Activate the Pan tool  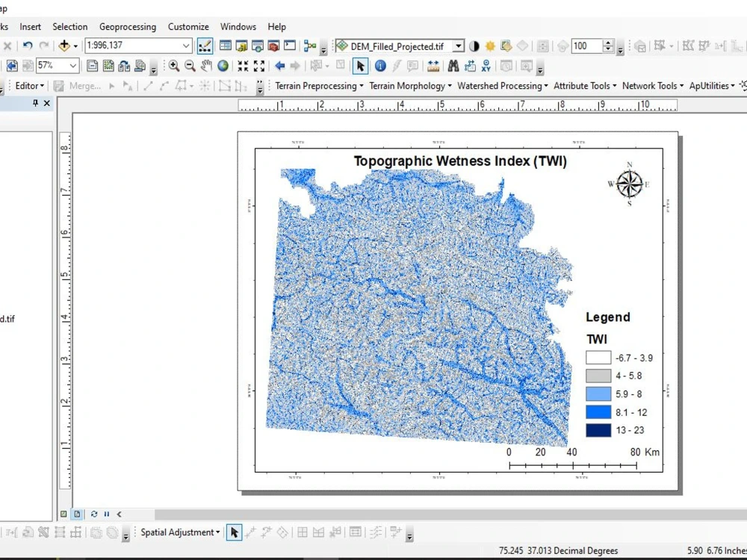click(x=206, y=66)
